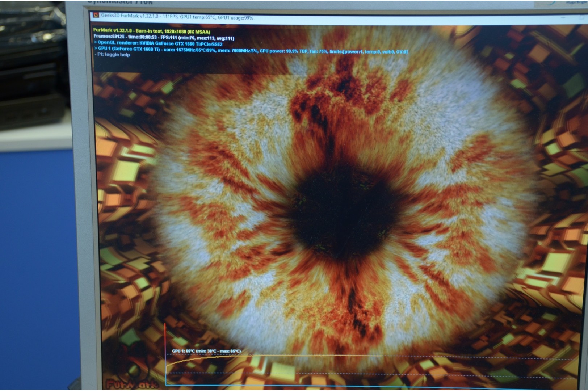Click the 'Geeks3D FurMark v1.32.1.0' window title
This screenshot has width=588, height=391.
(x=177, y=17)
